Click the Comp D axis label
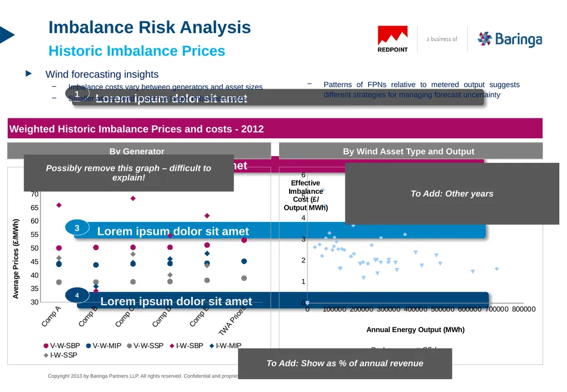The width and height of the screenshot is (567, 392). pyautogui.click(x=162, y=316)
